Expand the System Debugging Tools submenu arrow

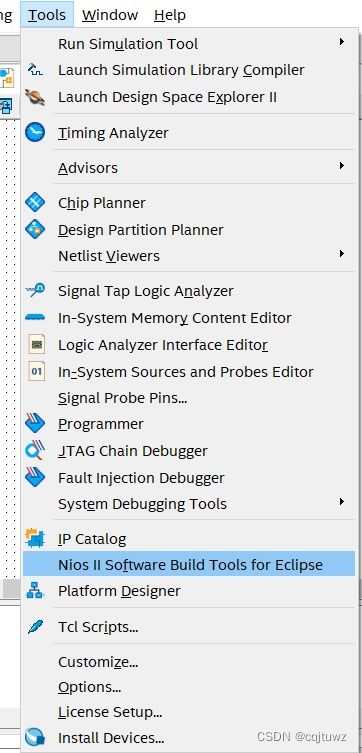[341, 502]
